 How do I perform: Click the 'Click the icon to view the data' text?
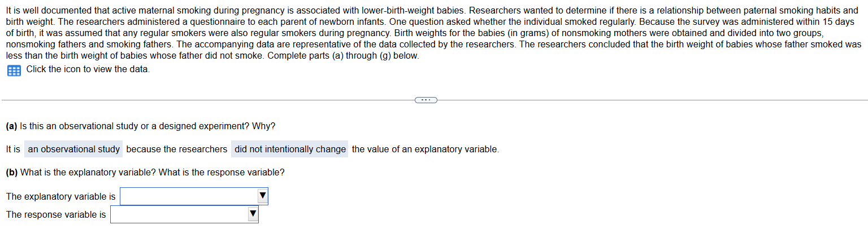88,69
